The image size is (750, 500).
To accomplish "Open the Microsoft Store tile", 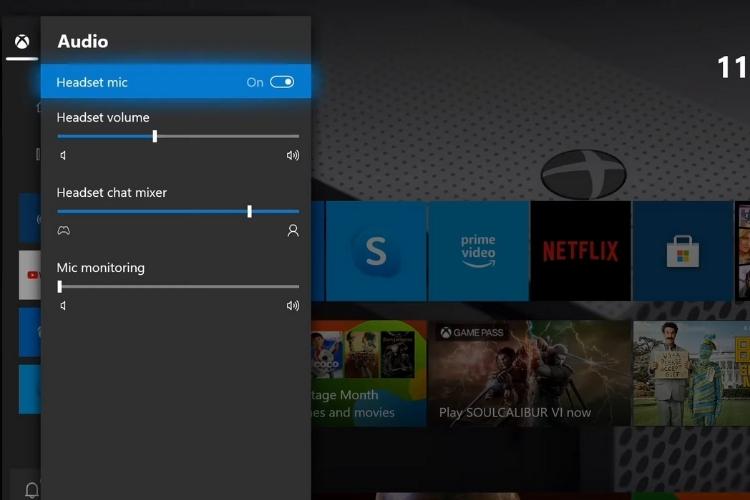I will [683, 251].
